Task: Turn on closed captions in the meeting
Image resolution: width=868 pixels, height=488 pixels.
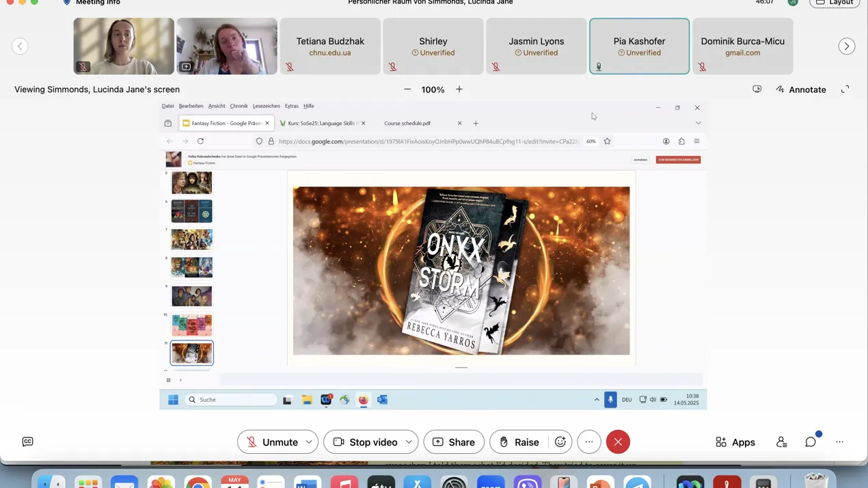Action: tap(27, 442)
